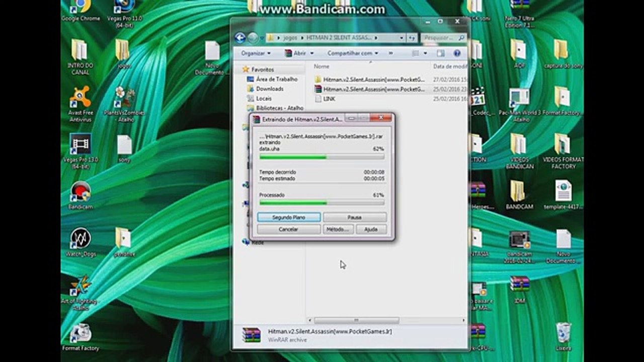Open the Lixeira recycle bin
The width and height of the screenshot is (644, 362).
(x=563, y=337)
